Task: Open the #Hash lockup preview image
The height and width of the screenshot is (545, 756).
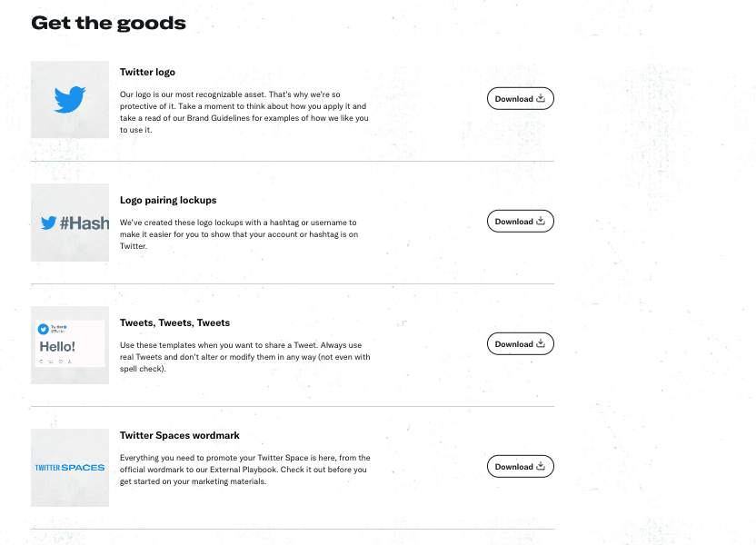Action: pos(69,222)
